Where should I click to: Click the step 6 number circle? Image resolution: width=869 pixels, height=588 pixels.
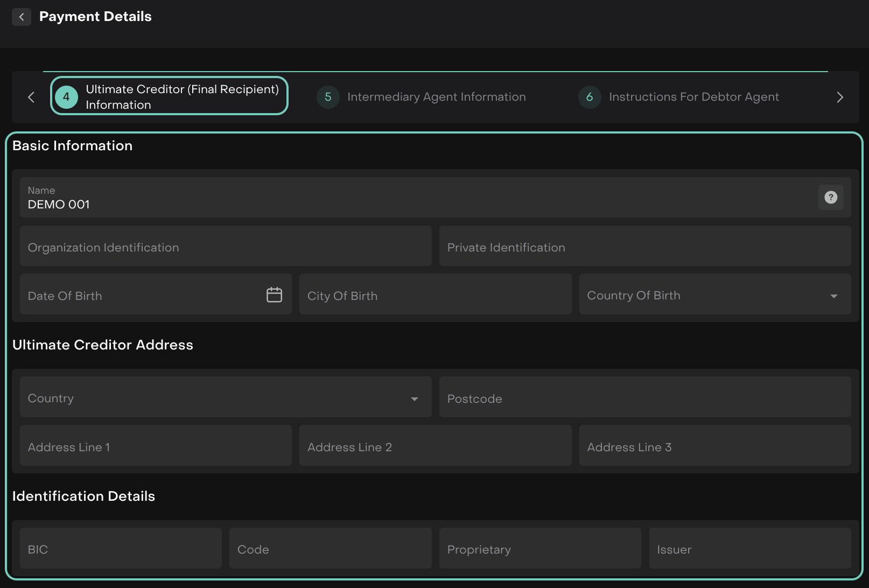(589, 97)
